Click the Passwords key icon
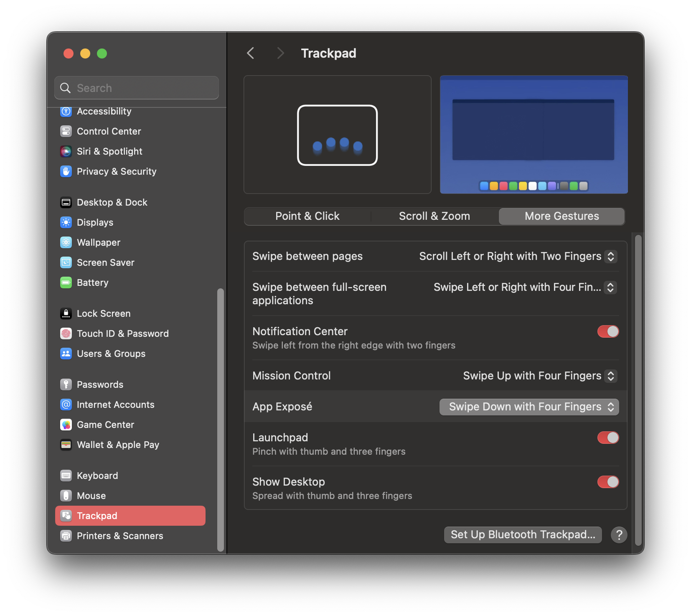The width and height of the screenshot is (691, 616). point(66,384)
